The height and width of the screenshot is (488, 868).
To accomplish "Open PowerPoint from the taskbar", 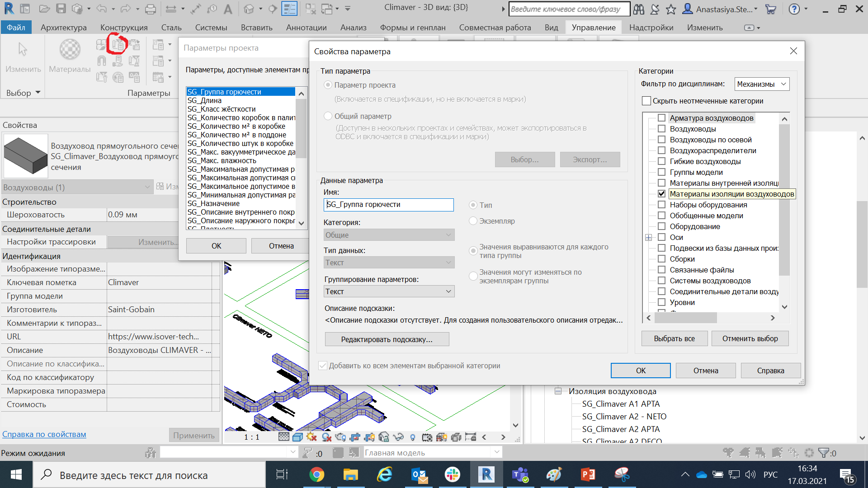I will (x=588, y=474).
